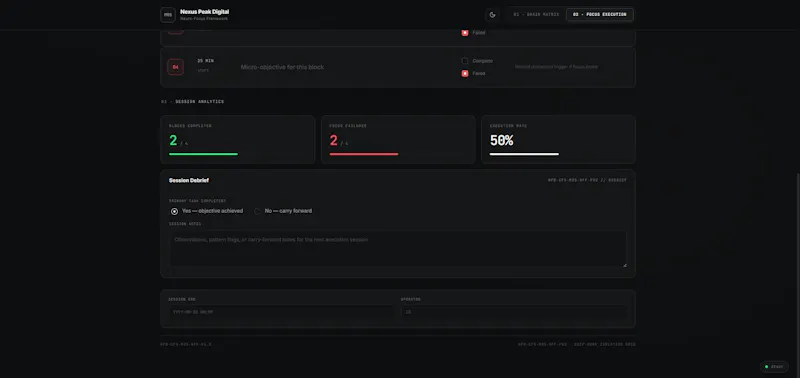This screenshot has height=378, width=800.
Task: Click the Ready status indicator pill
Action: pyautogui.click(x=774, y=366)
